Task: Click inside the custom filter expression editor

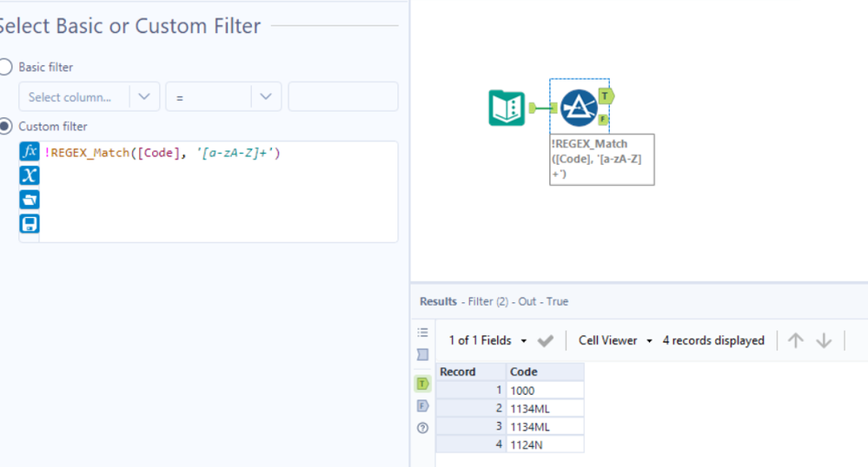Action: [219, 192]
